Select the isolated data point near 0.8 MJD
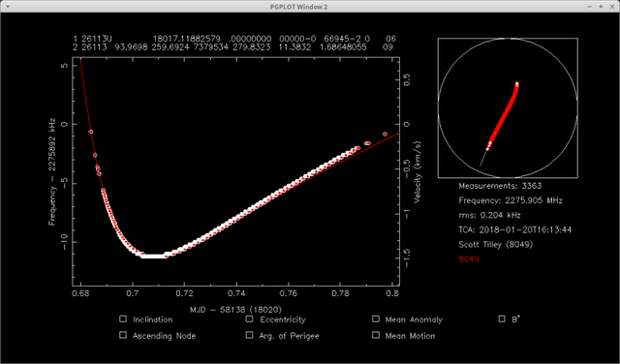The image size is (620, 364). pos(385,134)
